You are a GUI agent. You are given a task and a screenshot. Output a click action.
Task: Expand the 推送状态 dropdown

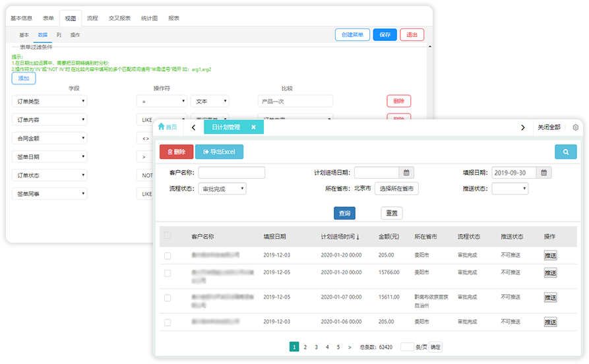click(510, 189)
